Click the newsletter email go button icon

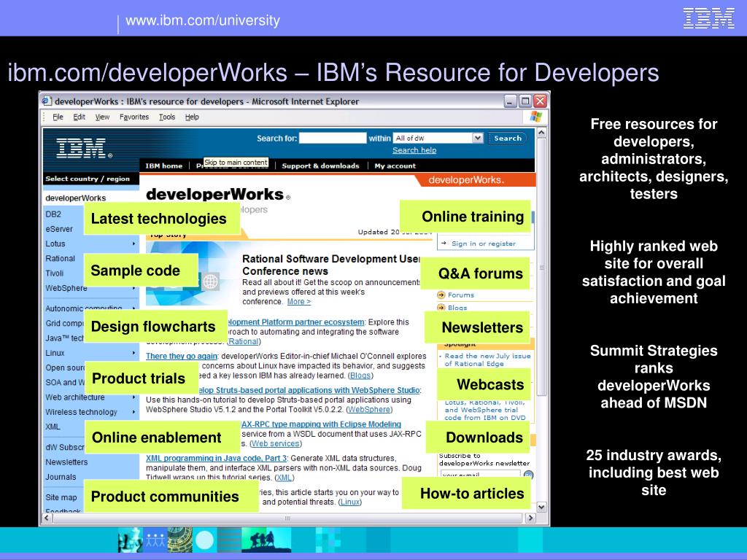[x=528, y=475]
